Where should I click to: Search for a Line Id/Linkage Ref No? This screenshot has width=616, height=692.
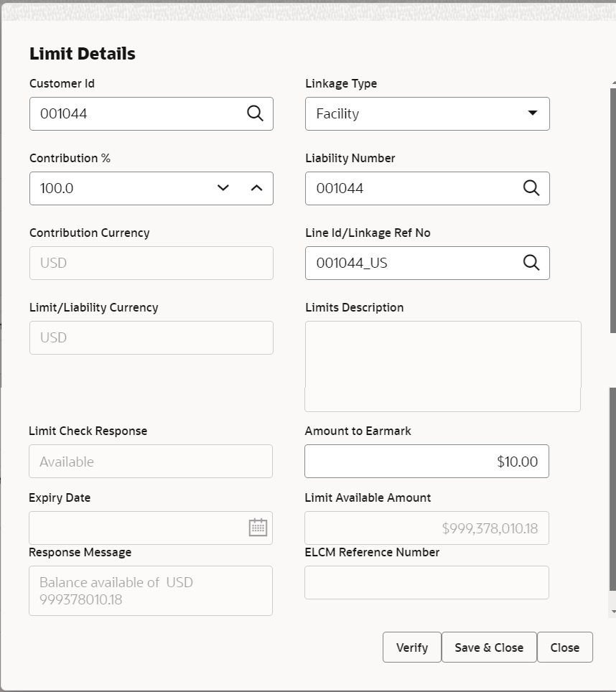[531, 263]
